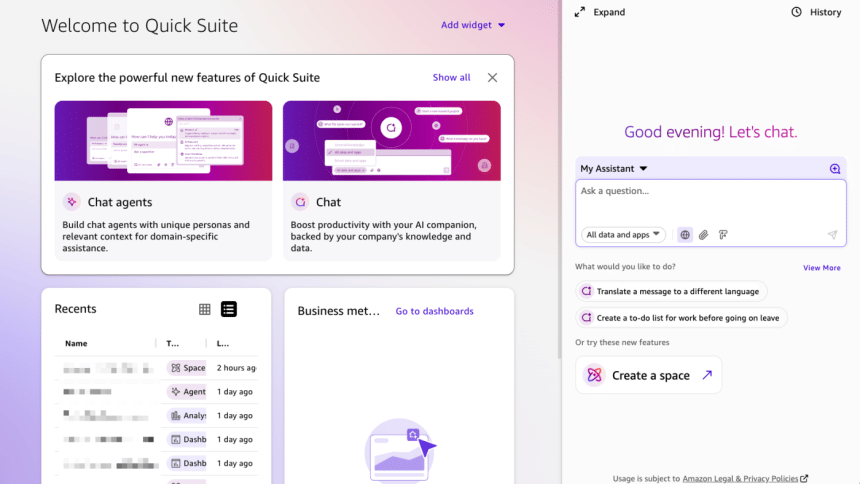Toggle the web search globe icon
Screen dimensions: 860x484
tap(685, 235)
